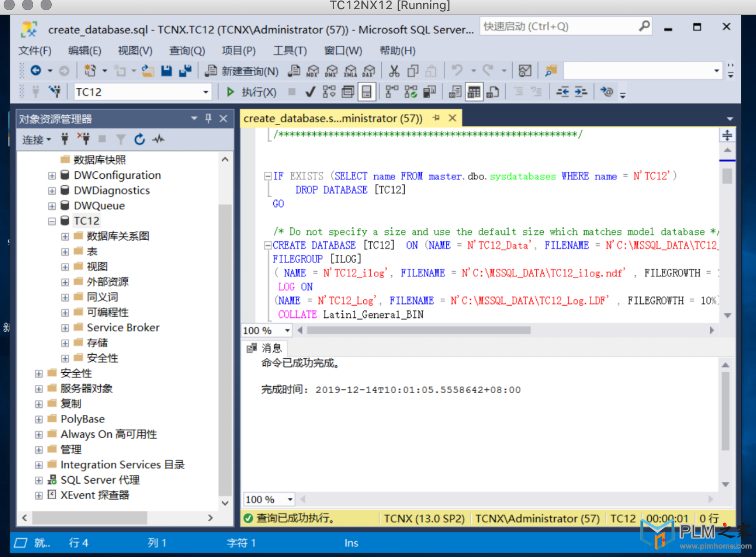756x557 pixels.
Task: Open the Connect (连接) dropdown
Action: point(37,139)
